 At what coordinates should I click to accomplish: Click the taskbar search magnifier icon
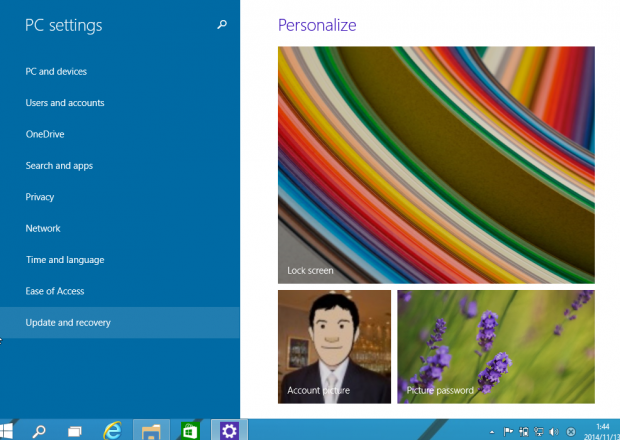pos(40,431)
